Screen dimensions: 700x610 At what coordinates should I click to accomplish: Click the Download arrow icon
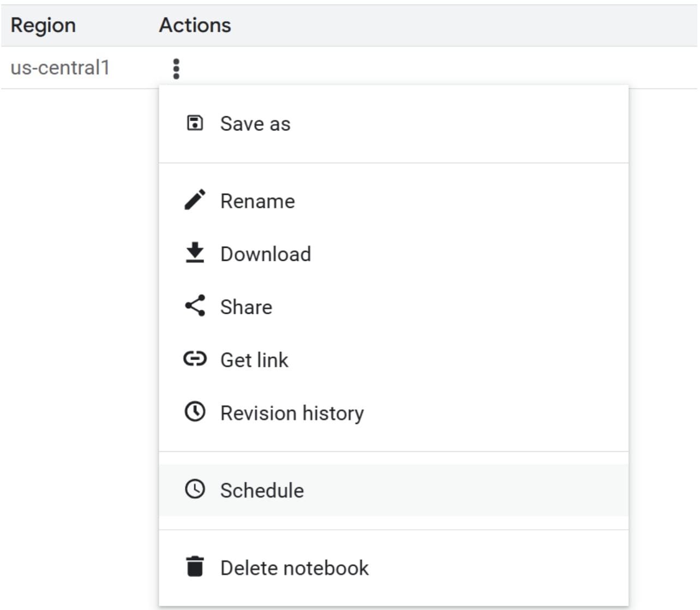pos(195,253)
